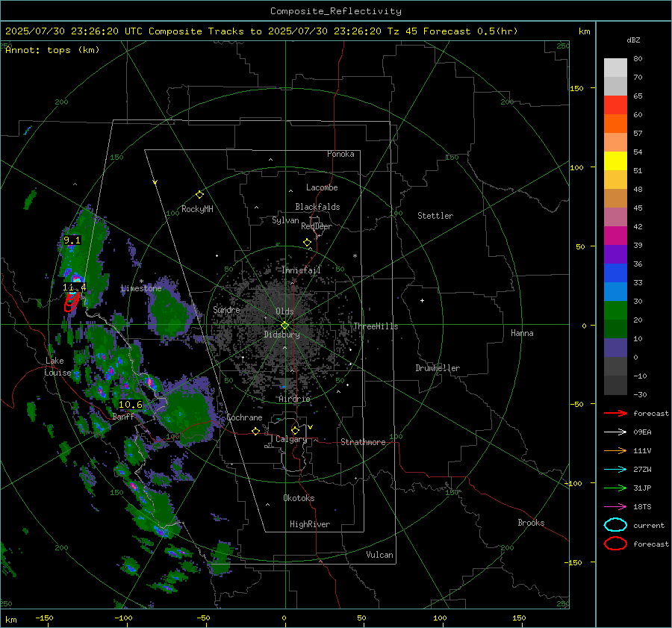Click the red forecast ellipse legend symbol
This screenshot has height=628, width=672.
coord(615,544)
